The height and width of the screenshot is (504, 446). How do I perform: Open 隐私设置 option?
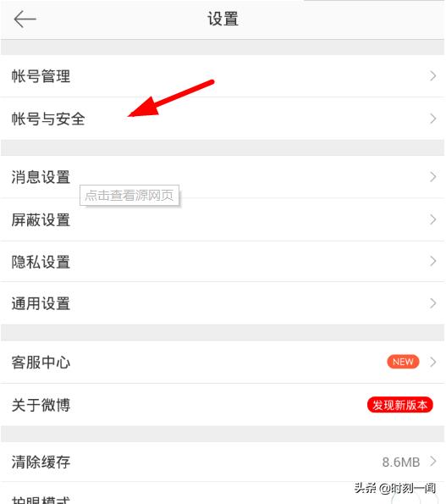coord(223,262)
